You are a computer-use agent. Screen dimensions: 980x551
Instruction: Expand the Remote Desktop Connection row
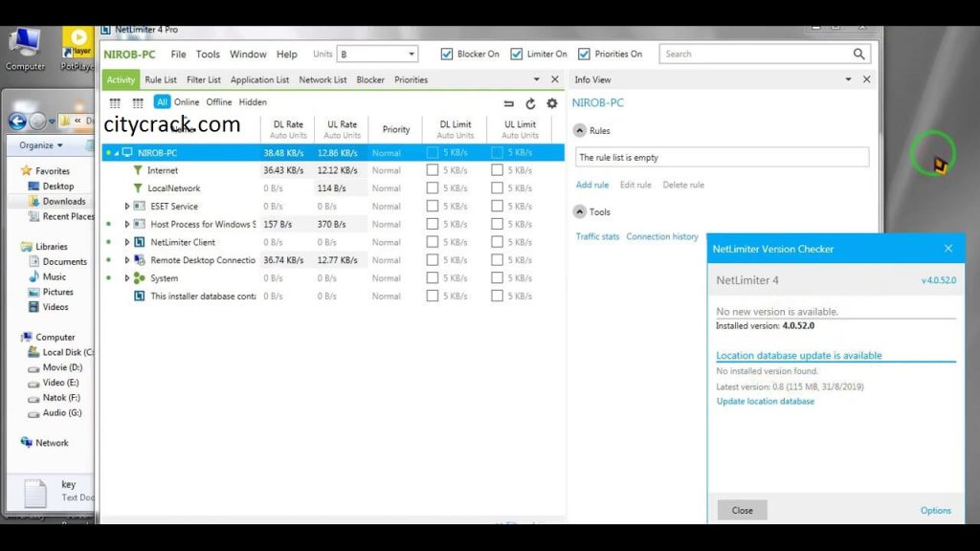coord(127,260)
